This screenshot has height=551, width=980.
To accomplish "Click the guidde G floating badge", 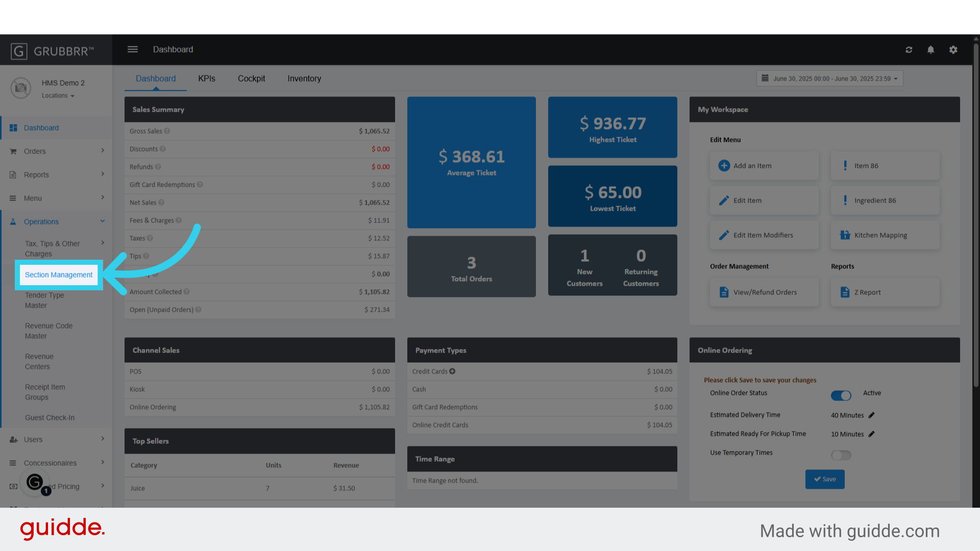I will coord(35,482).
